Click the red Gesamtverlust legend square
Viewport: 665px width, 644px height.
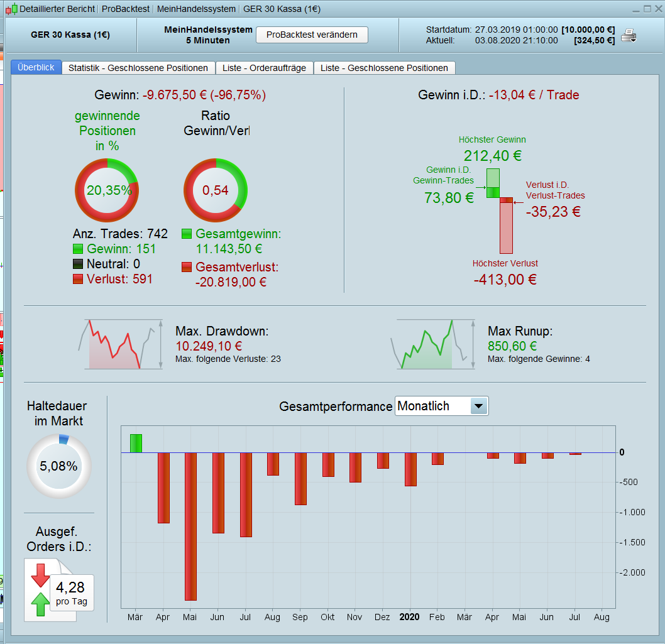click(x=187, y=267)
